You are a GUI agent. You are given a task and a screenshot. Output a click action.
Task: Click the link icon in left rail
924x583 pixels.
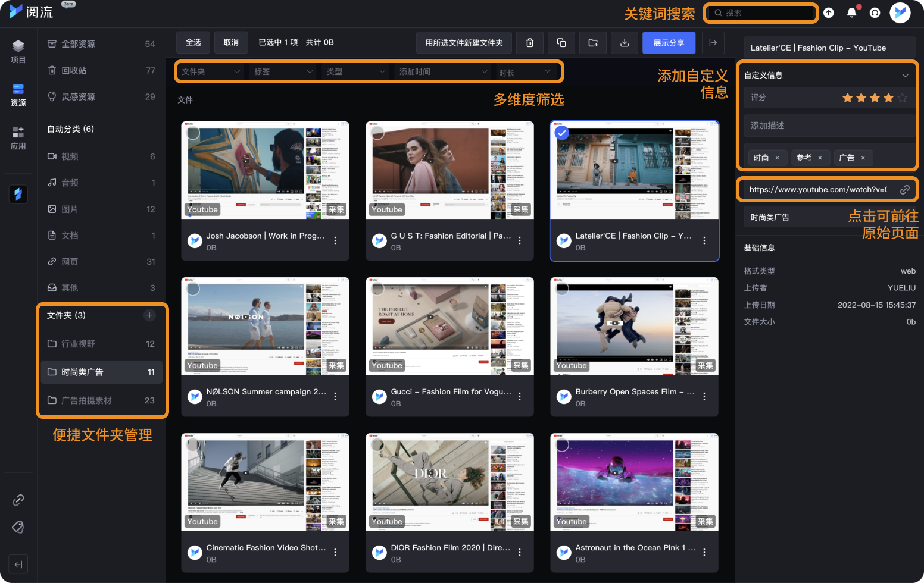click(x=18, y=500)
